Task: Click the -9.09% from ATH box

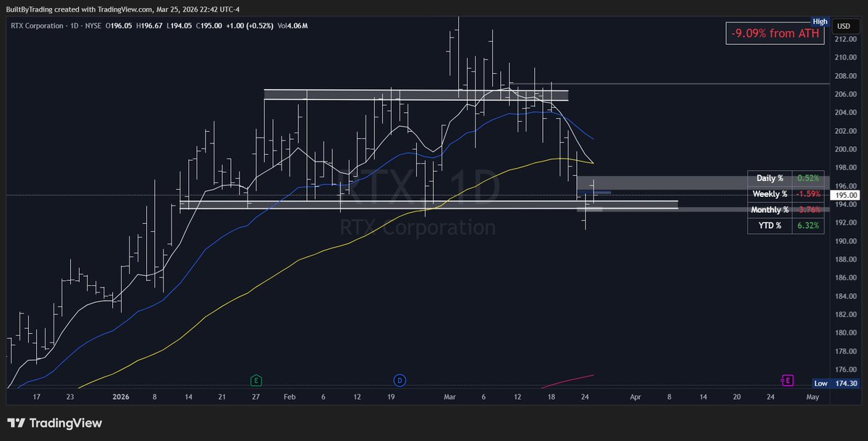Action: [775, 33]
